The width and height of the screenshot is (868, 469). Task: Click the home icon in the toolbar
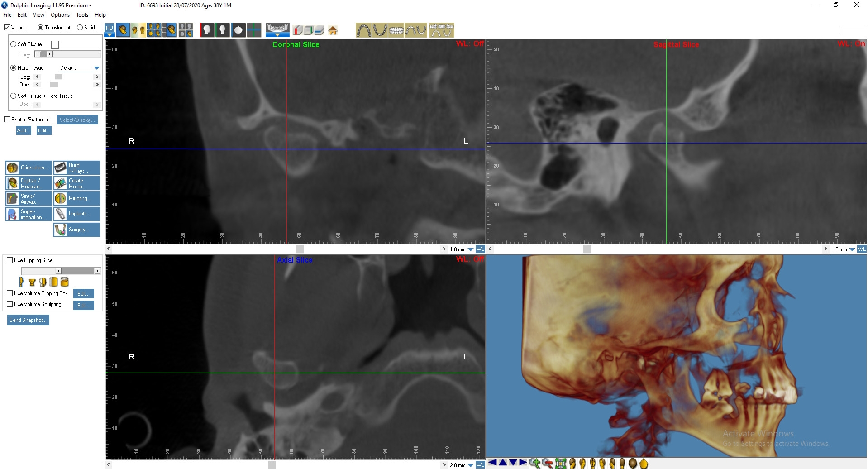[x=333, y=30]
